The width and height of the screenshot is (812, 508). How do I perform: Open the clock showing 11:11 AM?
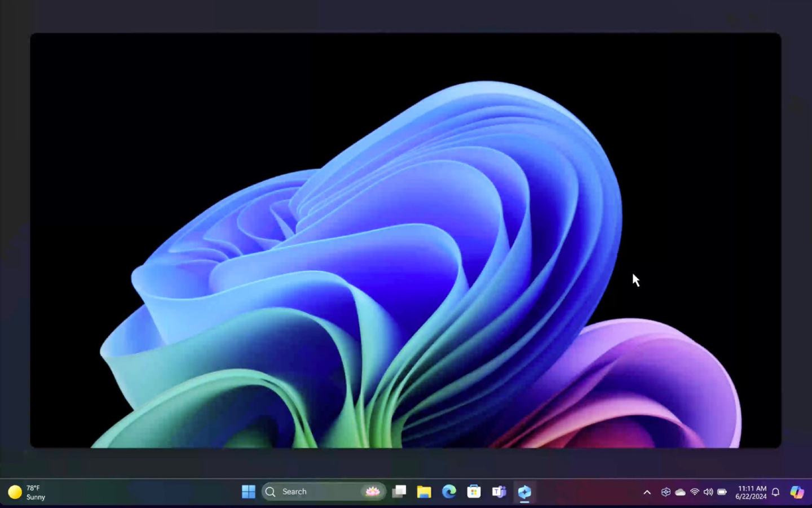pyautogui.click(x=751, y=492)
